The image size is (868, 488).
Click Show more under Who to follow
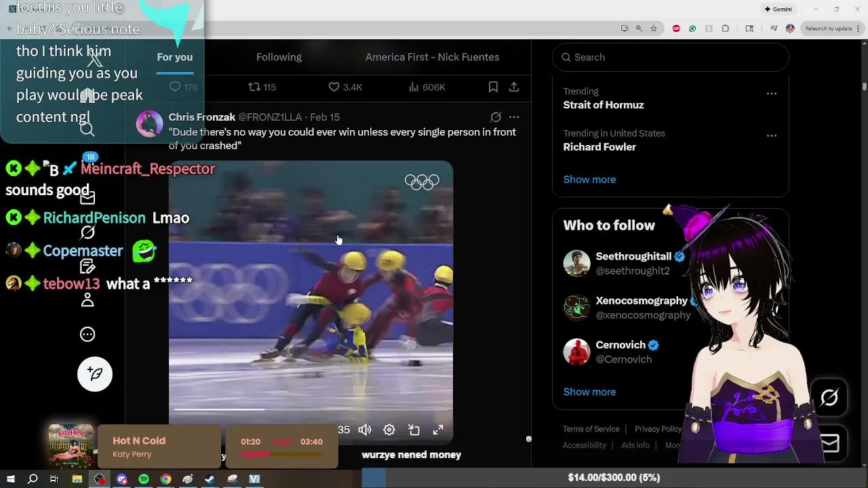coord(589,392)
